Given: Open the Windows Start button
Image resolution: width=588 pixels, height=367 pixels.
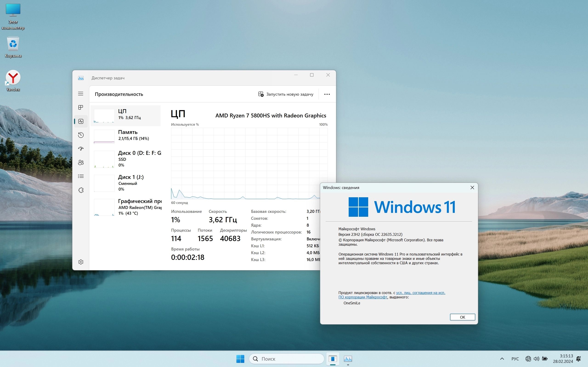Looking at the screenshot, I should pyautogui.click(x=240, y=359).
